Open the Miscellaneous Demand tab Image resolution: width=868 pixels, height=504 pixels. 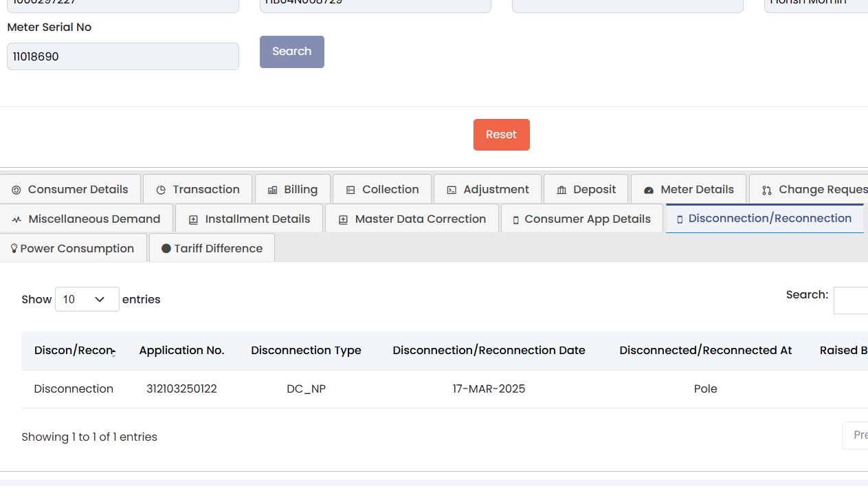[x=86, y=219]
